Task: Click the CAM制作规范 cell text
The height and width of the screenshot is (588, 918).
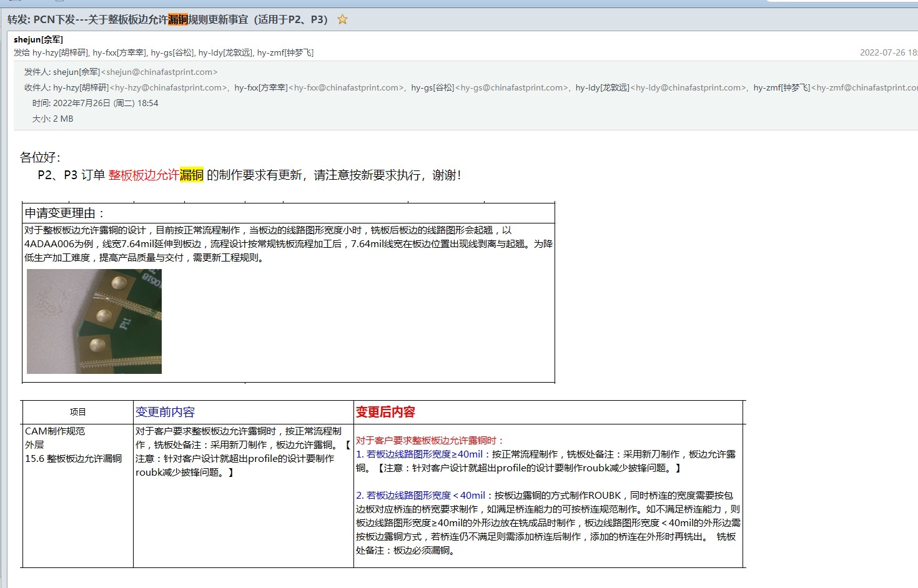Action: point(55,431)
